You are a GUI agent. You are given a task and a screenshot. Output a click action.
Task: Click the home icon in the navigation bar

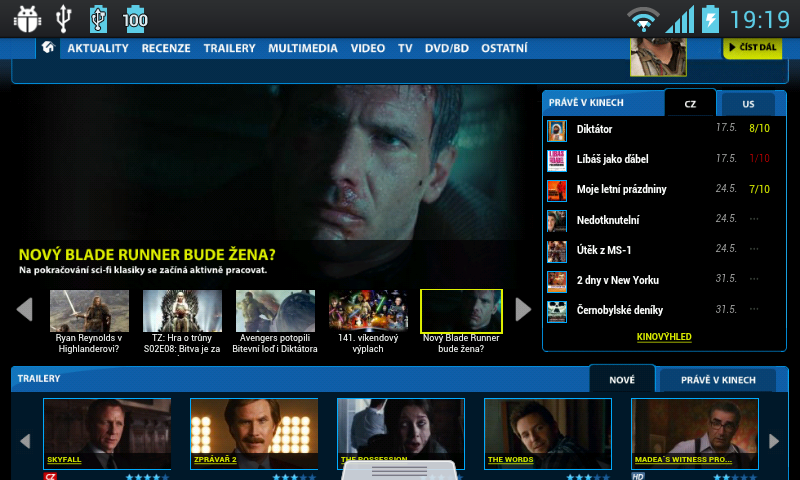(x=47, y=48)
